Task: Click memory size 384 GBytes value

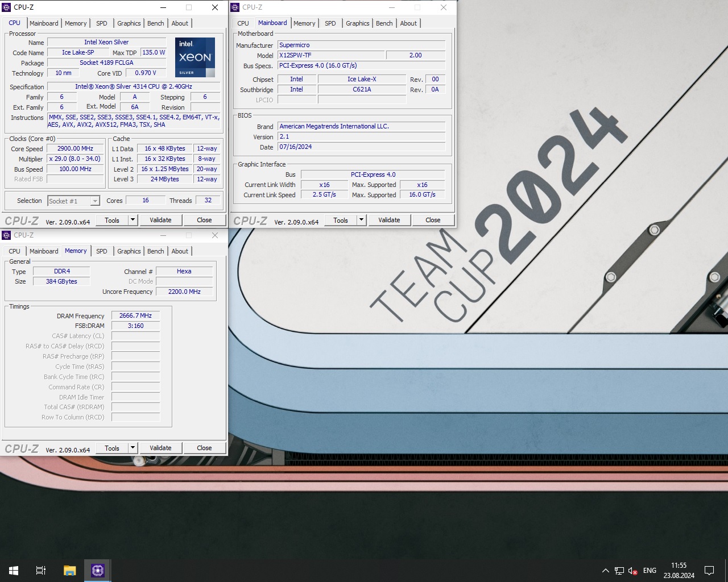Action: 61,281
